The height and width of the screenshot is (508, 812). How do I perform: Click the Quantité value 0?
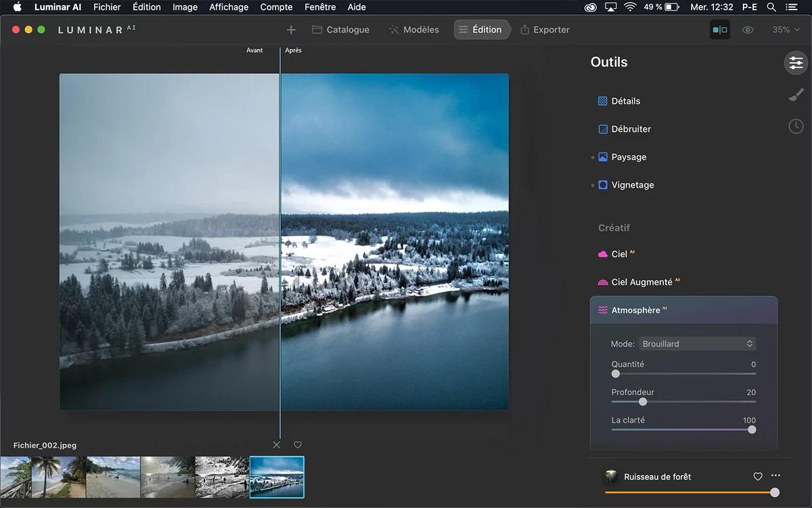tap(753, 364)
